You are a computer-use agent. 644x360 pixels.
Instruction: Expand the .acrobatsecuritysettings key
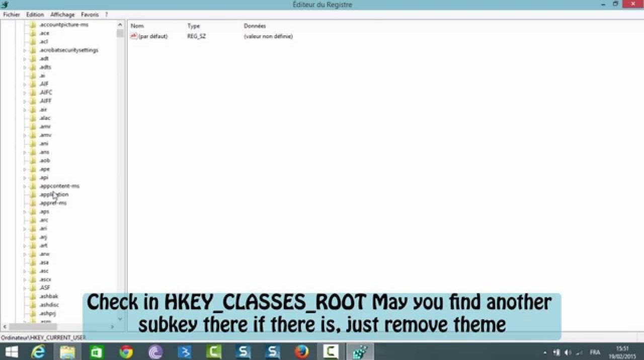[25, 50]
